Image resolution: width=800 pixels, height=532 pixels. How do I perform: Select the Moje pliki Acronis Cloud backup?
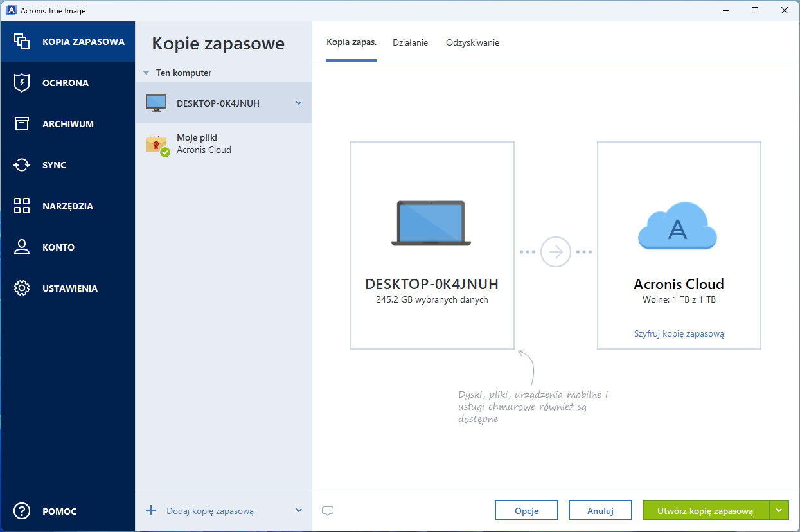coord(224,144)
